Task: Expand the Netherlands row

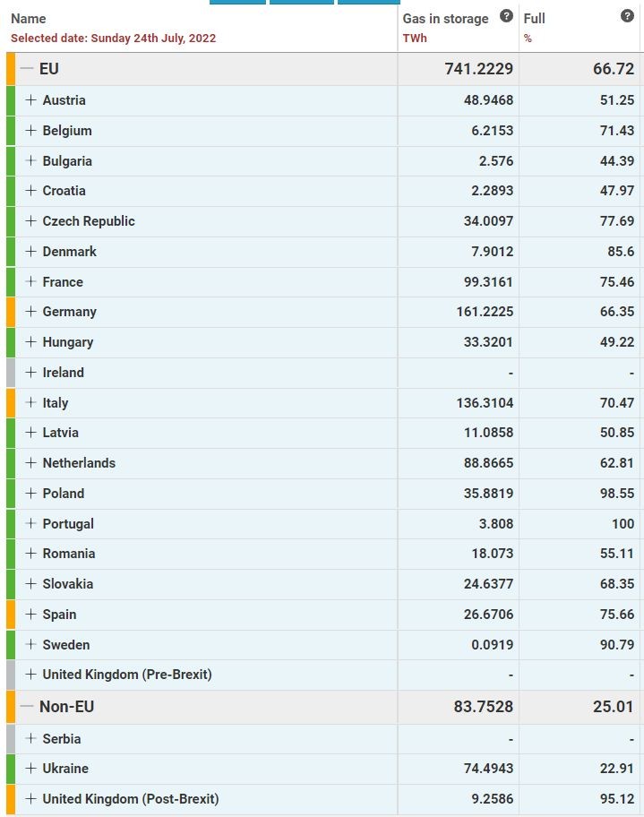Action: pyautogui.click(x=30, y=462)
